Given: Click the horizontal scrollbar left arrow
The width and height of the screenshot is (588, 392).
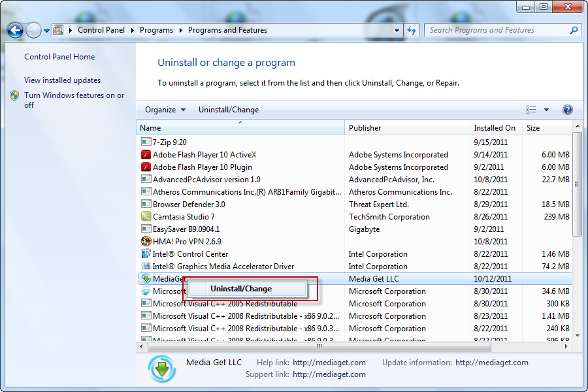Looking at the screenshot, I should pos(141,346).
